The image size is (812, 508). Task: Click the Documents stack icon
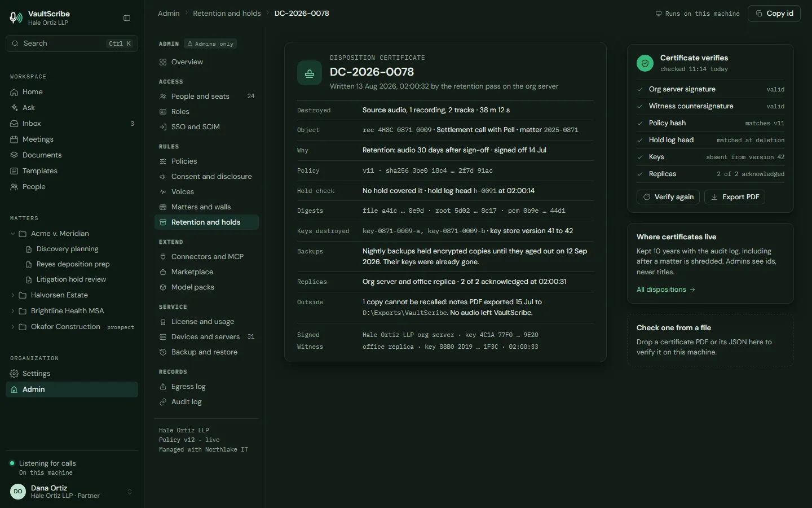pos(14,155)
